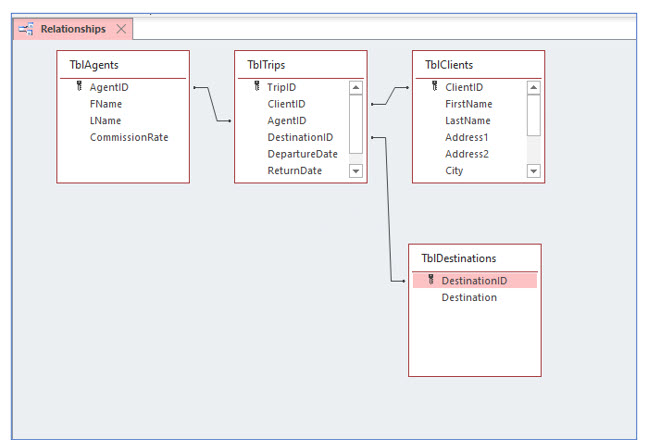This screenshot has width=648, height=446.
Task: Click the TblTrips scrollbar thumb
Action: (356, 124)
